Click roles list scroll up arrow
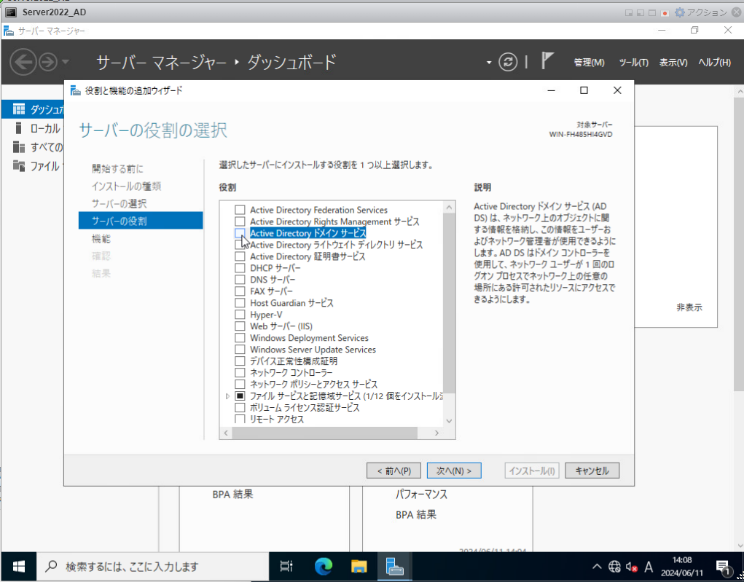The width and height of the screenshot is (744, 582). 449,207
